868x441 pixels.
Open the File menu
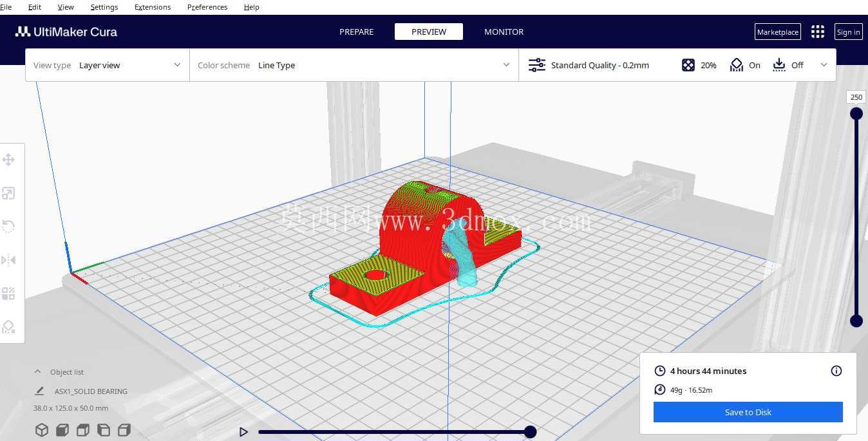pyautogui.click(x=6, y=7)
